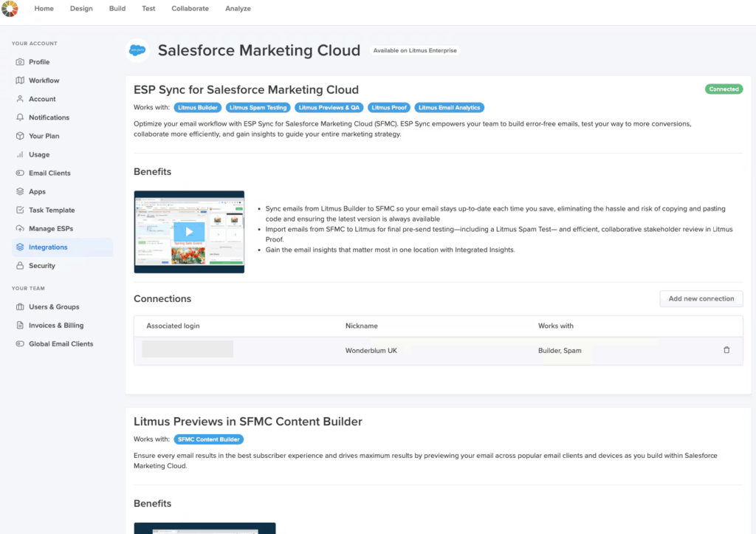Viewport: 756px width, 534px height.
Task: Click the Usage bar chart icon
Action: 20,154
